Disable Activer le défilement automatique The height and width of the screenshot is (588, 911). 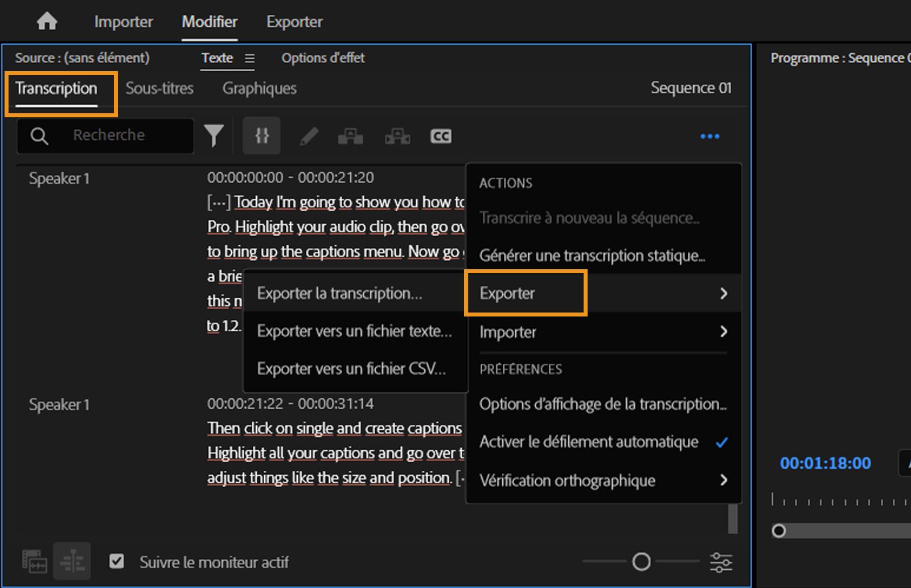pos(588,442)
